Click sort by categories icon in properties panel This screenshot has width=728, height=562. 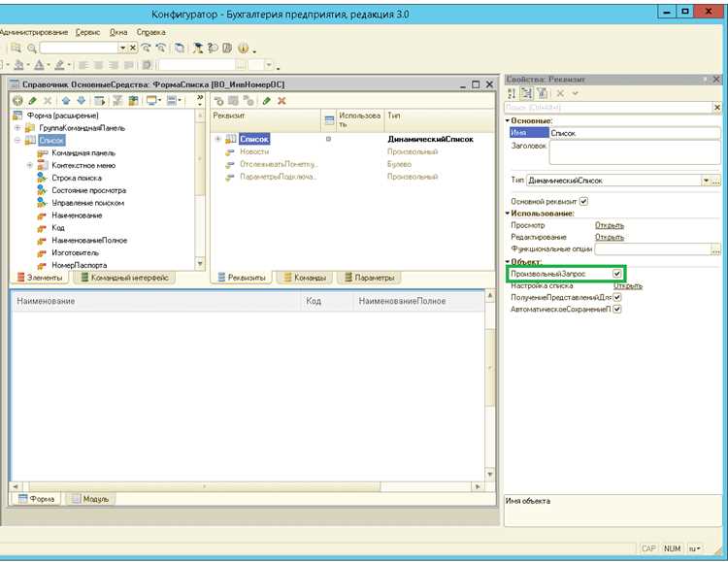coord(526,93)
